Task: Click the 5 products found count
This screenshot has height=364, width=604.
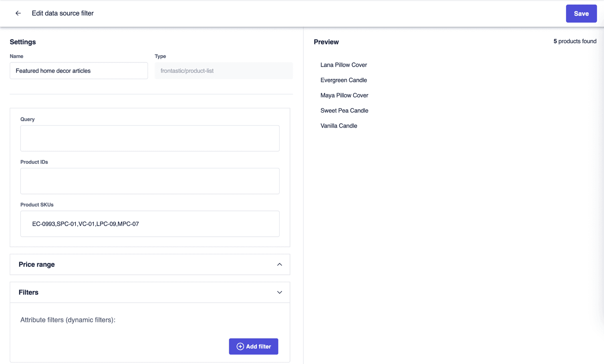Action: [x=575, y=41]
